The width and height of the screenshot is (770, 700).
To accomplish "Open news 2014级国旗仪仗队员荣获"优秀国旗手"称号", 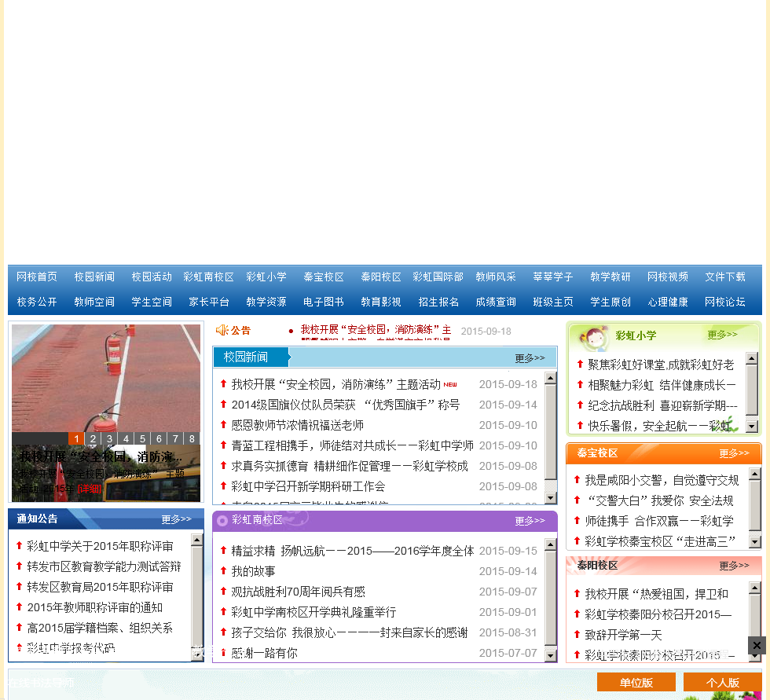I will [345, 405].
